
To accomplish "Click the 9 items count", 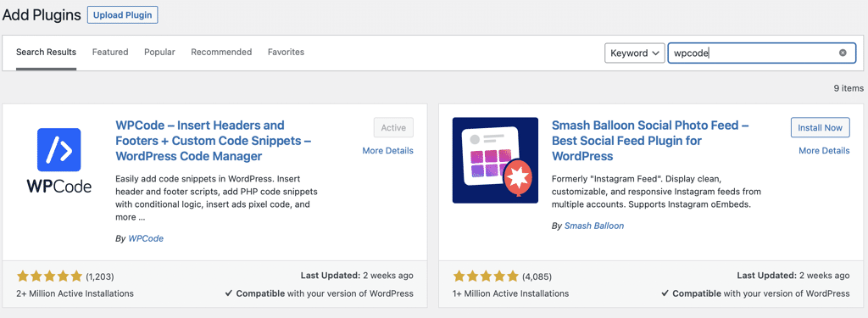I will 849,88.
